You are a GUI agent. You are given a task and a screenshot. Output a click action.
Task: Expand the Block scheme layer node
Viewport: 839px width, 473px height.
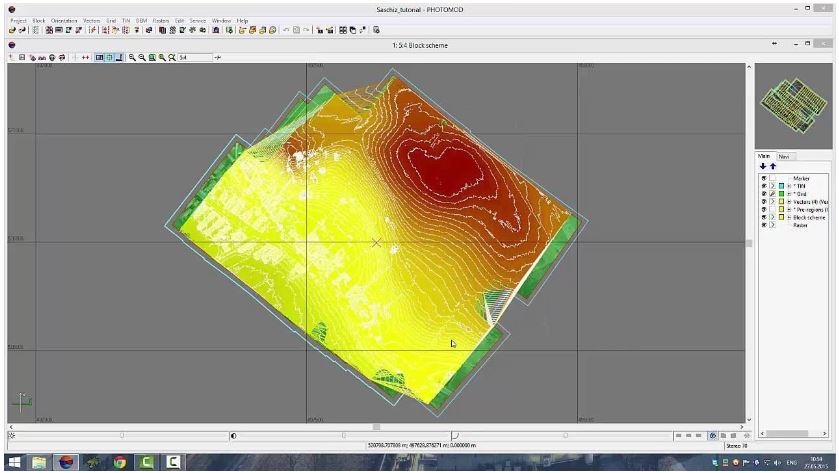(x=787, y=217)
